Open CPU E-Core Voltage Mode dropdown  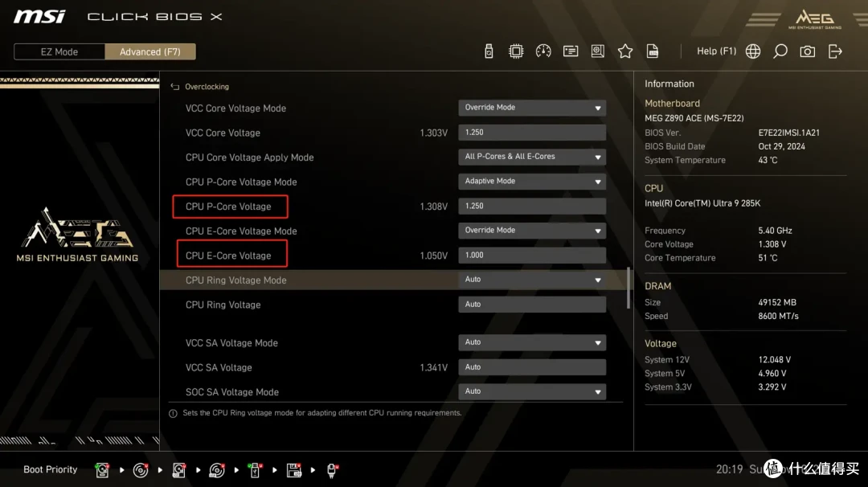click(532, 230)
